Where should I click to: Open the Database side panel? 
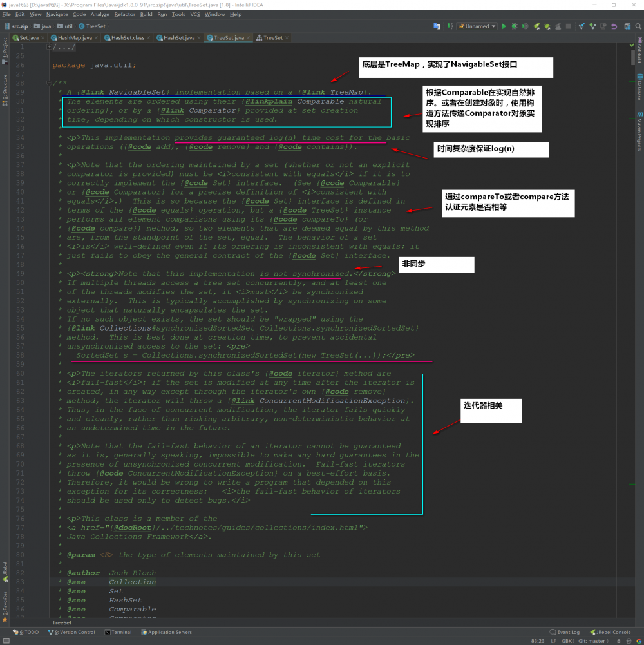click(639, 87)
